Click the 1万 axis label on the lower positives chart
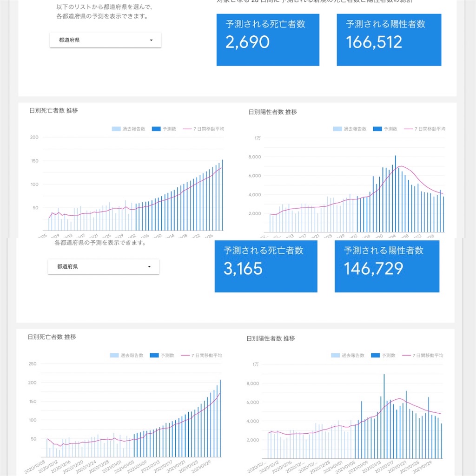476x476 pixels. (x=256, y=364)
